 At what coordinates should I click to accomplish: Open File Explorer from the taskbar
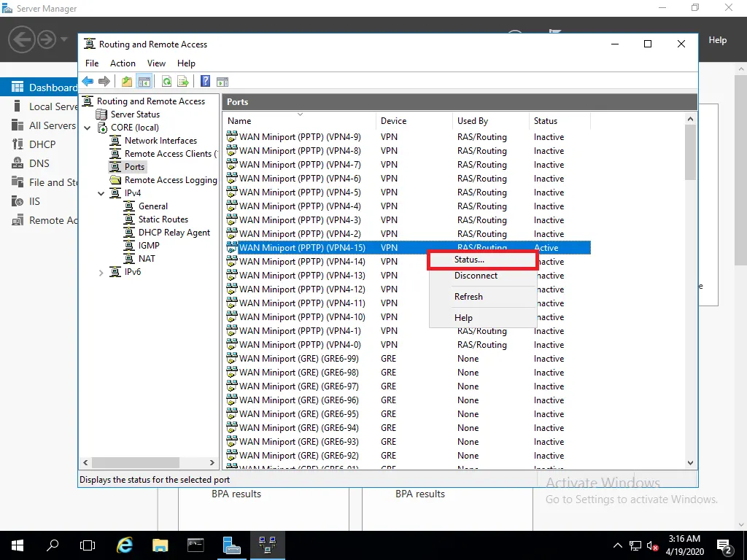(x=160, y=545)
